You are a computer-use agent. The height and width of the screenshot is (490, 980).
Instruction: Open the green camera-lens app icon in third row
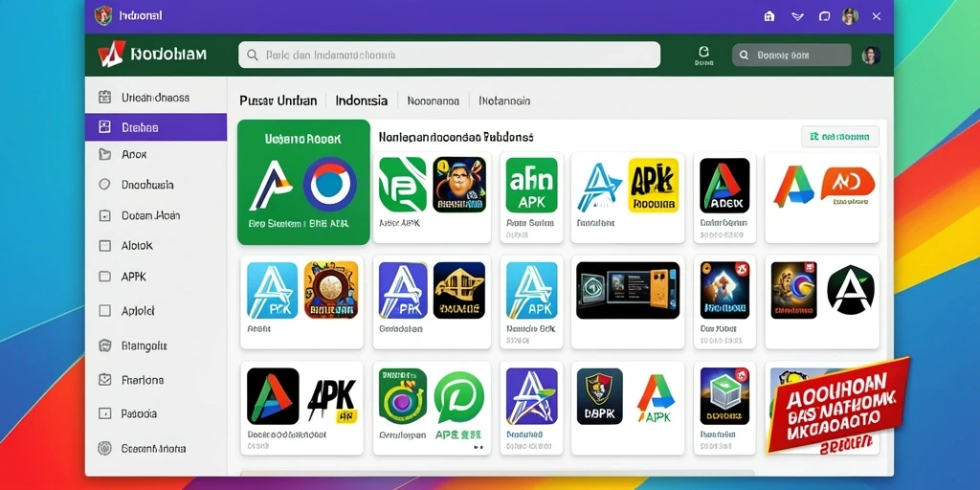[x=403, y=396]
